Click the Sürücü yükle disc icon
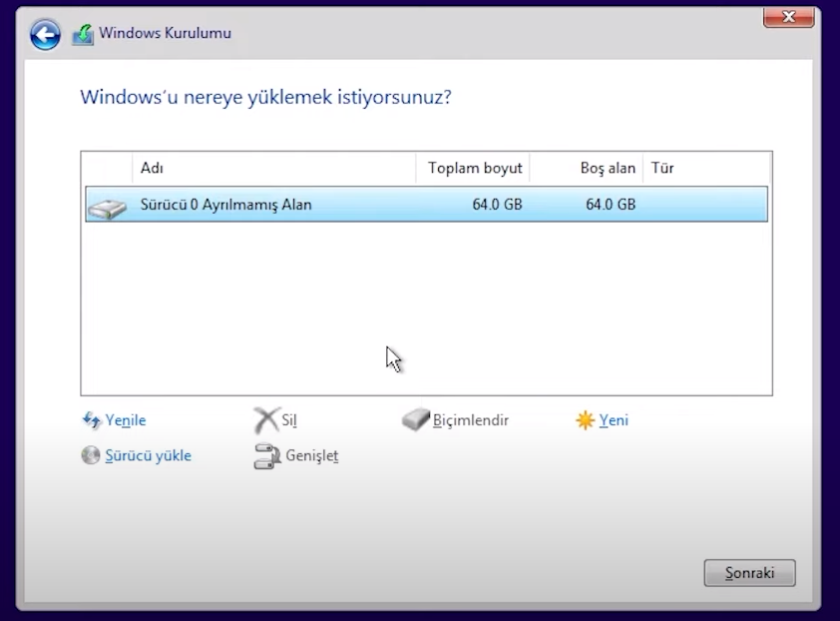840x621 pixels. (x=91, y=455)
